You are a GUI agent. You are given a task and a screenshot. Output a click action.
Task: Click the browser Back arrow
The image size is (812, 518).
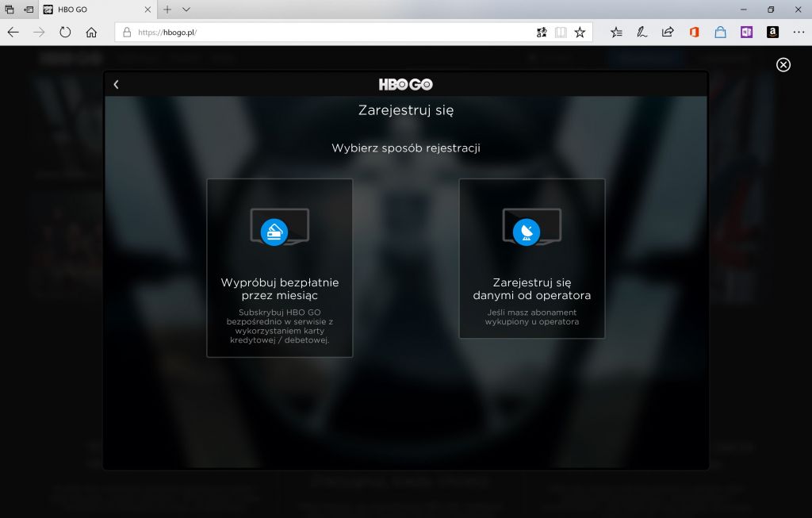[13, 32]
